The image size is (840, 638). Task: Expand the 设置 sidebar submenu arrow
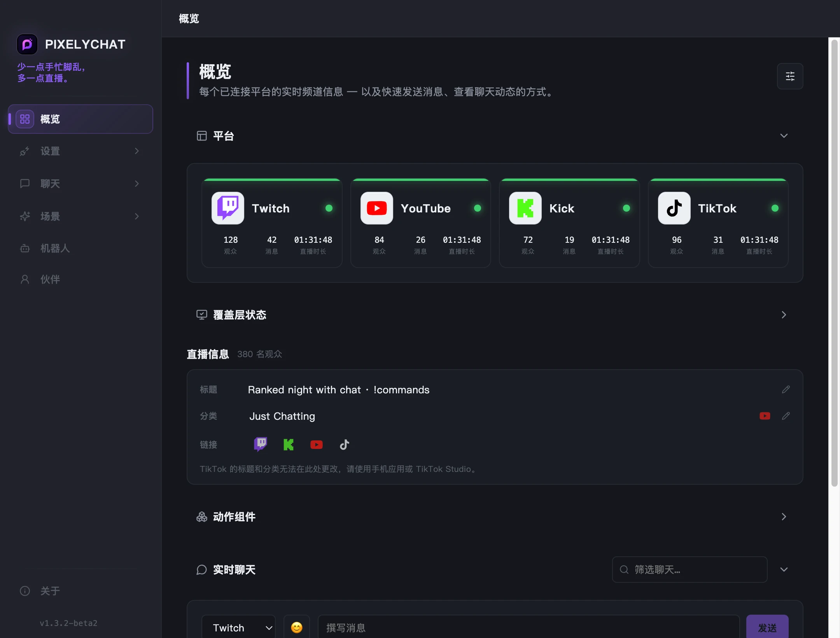(137, 151)
